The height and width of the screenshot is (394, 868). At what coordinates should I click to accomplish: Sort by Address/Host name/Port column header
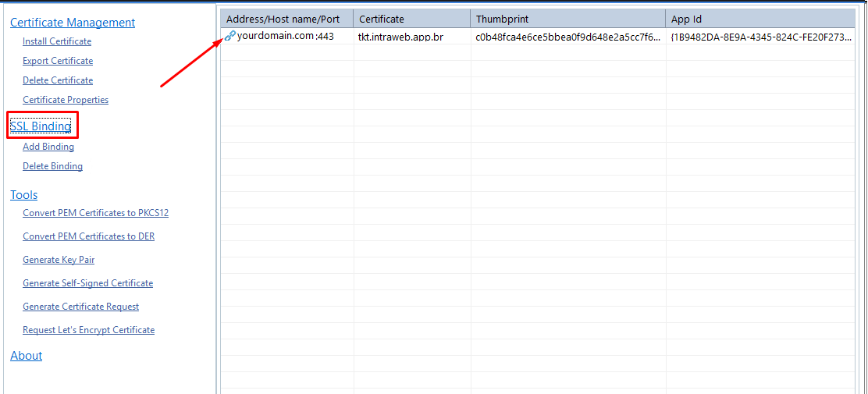(283, 19)
